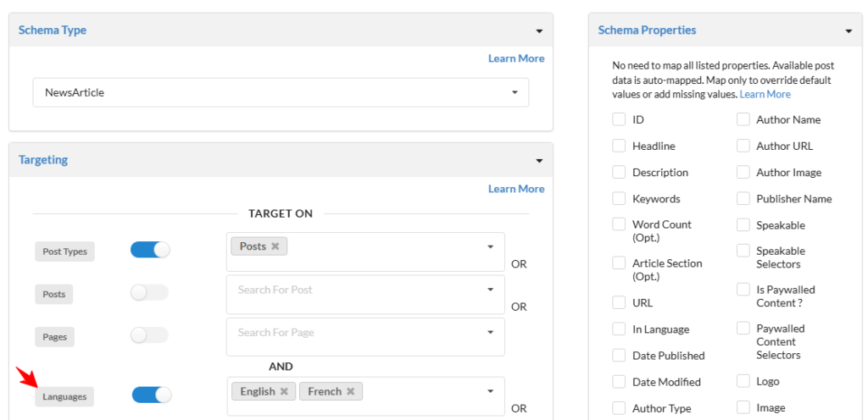This screenshot has width=868, height=420.
Task: Collapse the Targeting panel
Action: pos(539,161)
